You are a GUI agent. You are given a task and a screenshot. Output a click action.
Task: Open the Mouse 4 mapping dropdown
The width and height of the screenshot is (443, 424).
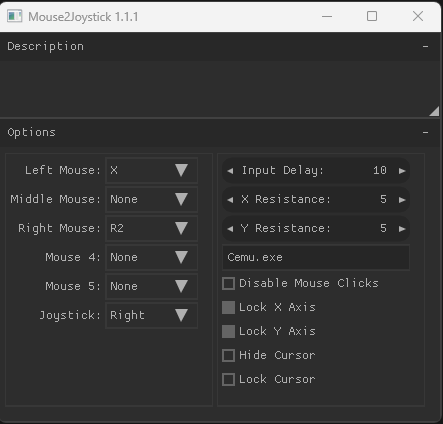(152, 257)
